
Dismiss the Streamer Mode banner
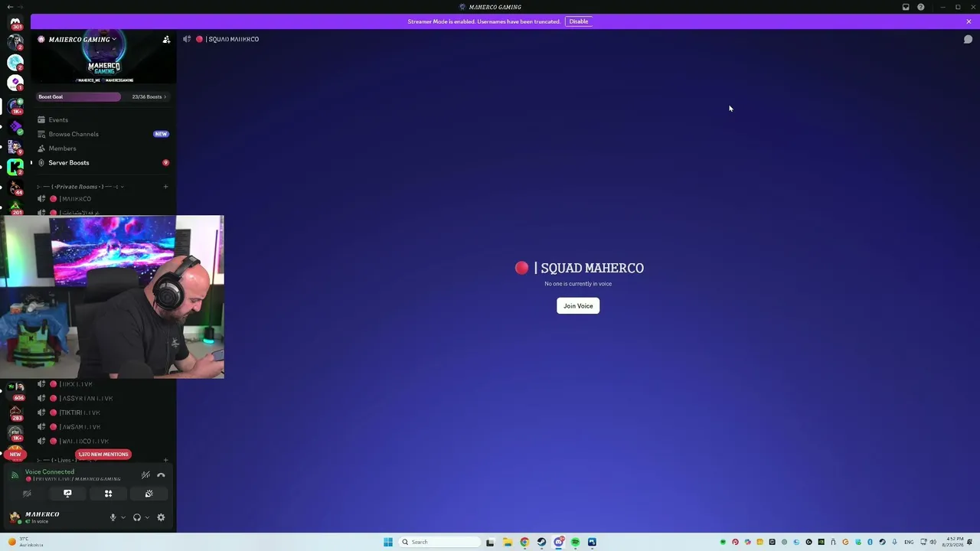969,21
